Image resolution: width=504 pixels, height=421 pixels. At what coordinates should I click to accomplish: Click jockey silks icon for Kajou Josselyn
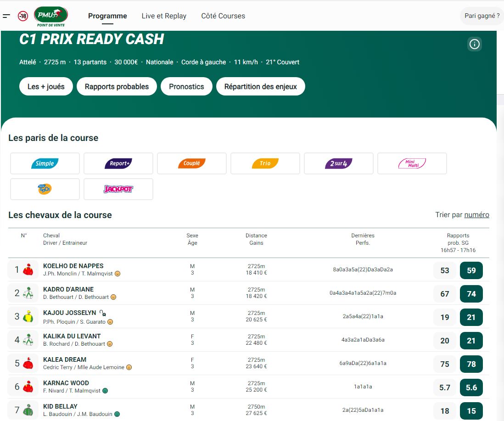click(x=28, y=317)
